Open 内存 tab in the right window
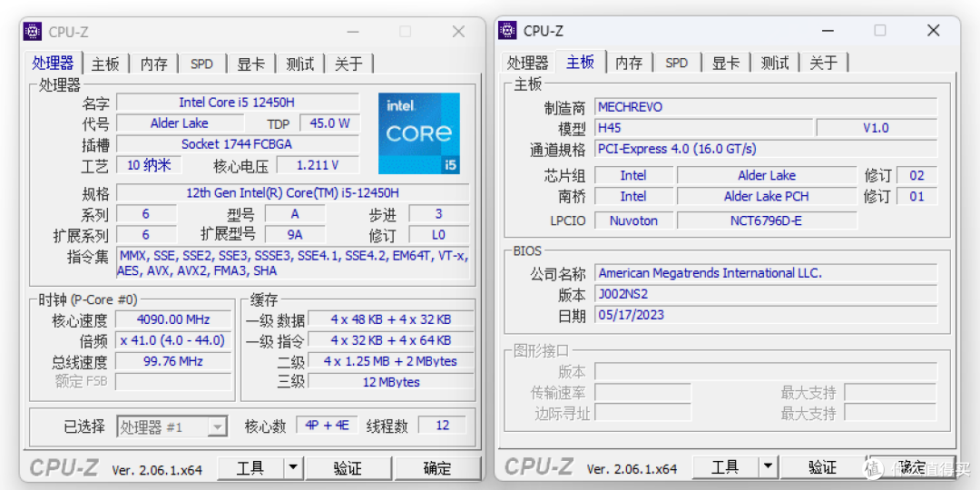Screen dimensions: 980x490 pyautogui.click(x=629, y=63)
